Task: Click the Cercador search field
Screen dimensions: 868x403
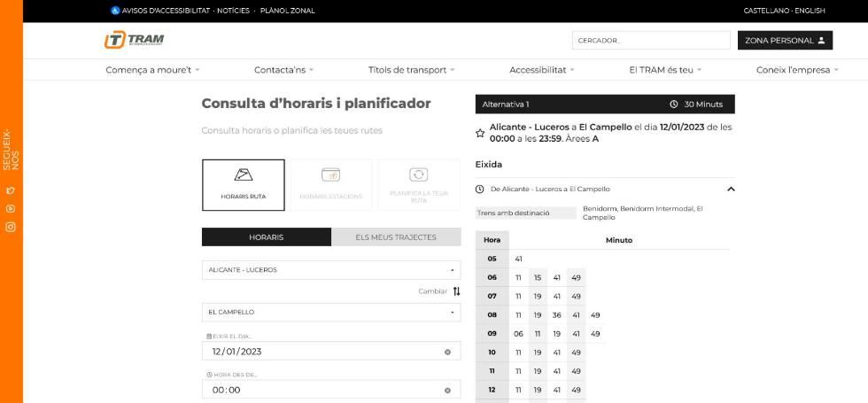Action: (x=650, y=40)
